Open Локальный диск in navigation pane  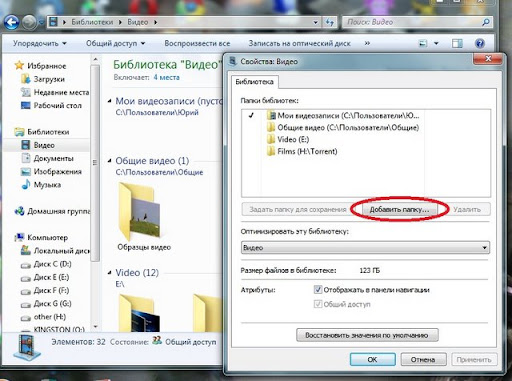coord(55,250)
